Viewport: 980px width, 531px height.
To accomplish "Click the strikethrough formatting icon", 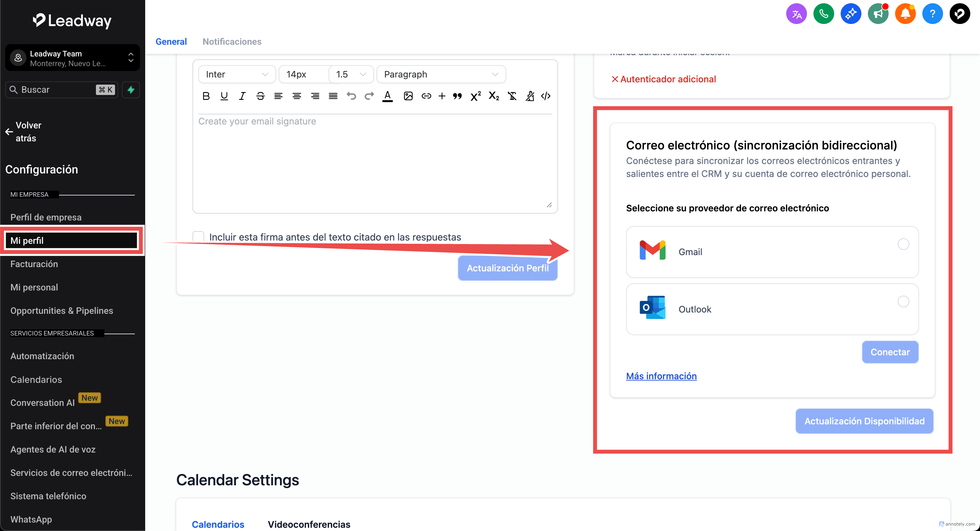I will 260,96.
